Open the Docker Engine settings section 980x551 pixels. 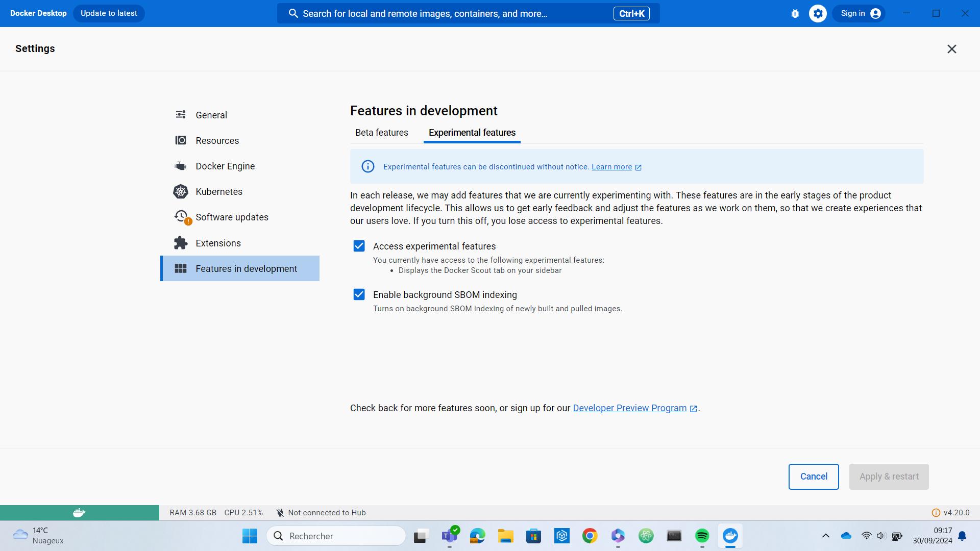240,166
